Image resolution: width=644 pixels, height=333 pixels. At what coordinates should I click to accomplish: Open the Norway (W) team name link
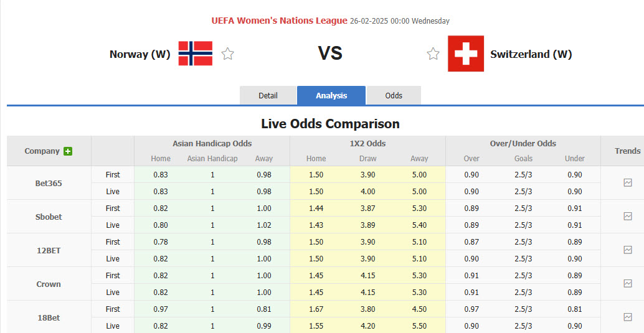click(x=140, y=54)
